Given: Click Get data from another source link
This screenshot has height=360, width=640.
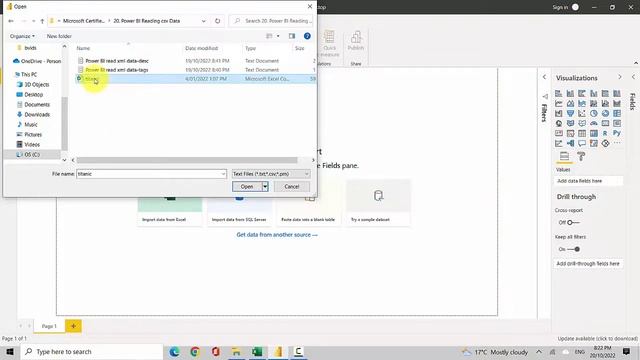Looking at the screenshot, I should [x=277, y=235].
